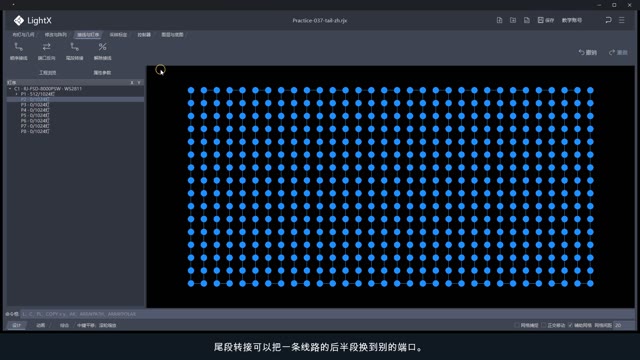
Task: Click the X button in list panel header
Action: point(132,82)
